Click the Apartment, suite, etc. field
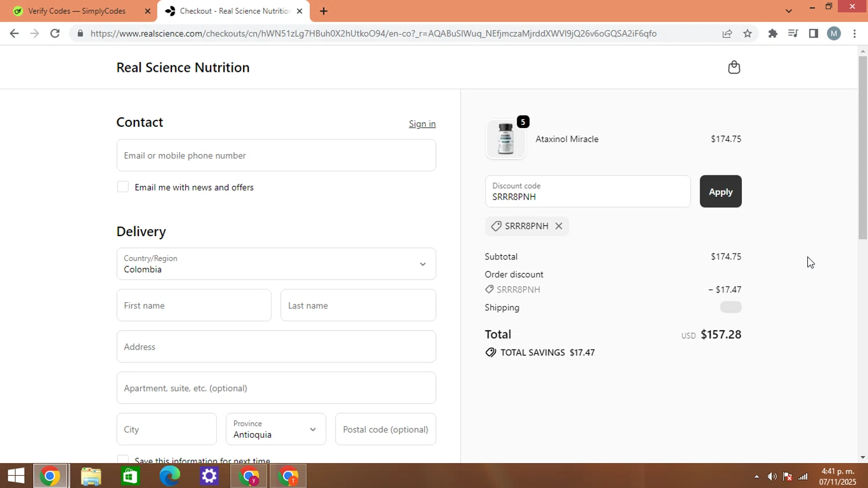 (x=276, y=388)
